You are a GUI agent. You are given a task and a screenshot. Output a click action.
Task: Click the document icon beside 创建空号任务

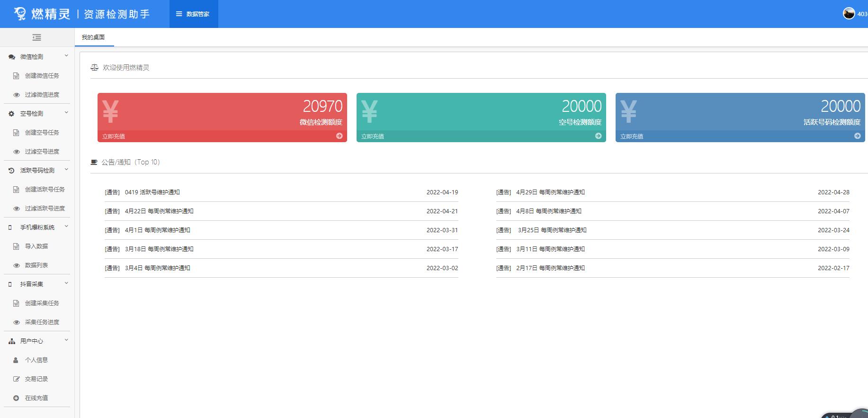(16, 133)
